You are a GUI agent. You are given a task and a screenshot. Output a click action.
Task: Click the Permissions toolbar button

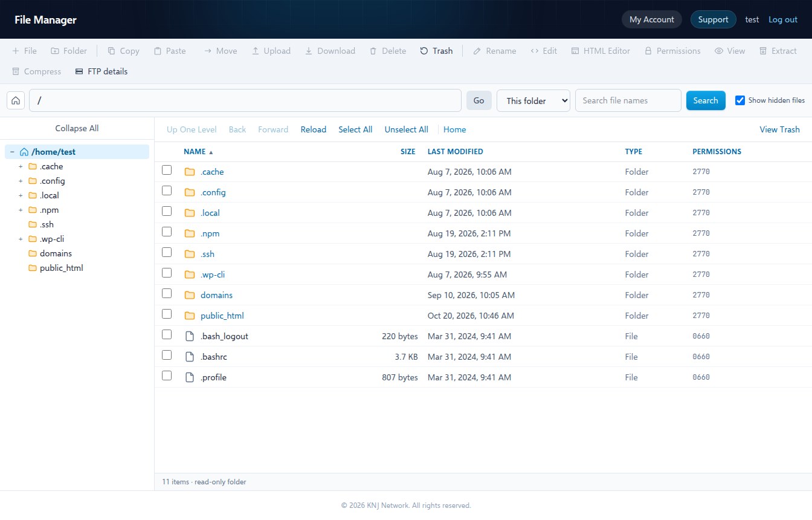click(x=672, y=51)
